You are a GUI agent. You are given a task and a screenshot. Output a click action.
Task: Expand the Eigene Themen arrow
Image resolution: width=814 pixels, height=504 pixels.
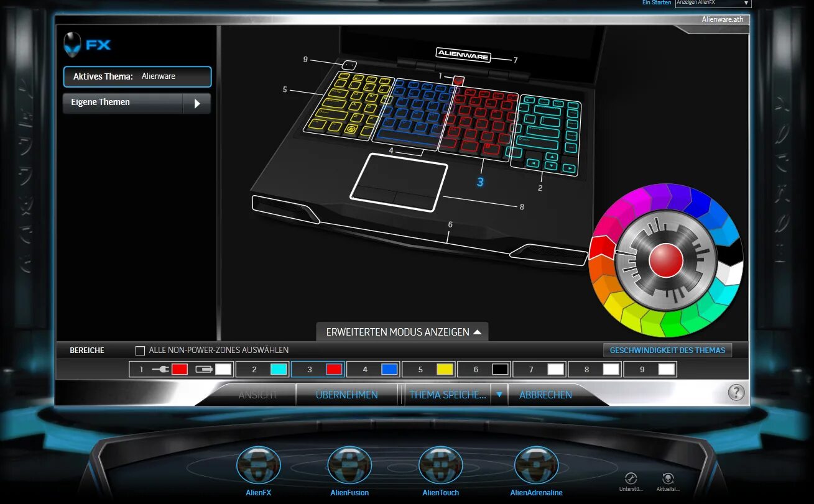coord(197,103)
